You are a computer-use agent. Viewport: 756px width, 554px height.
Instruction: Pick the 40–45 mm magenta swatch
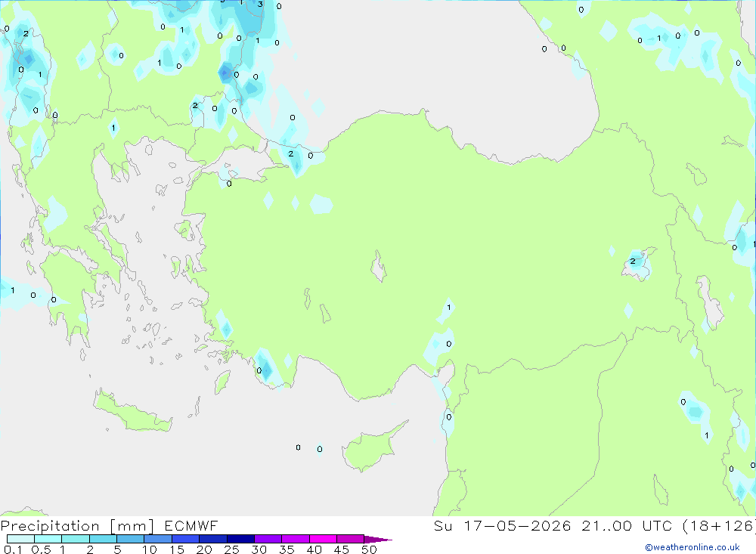click(x=323, y=539)
